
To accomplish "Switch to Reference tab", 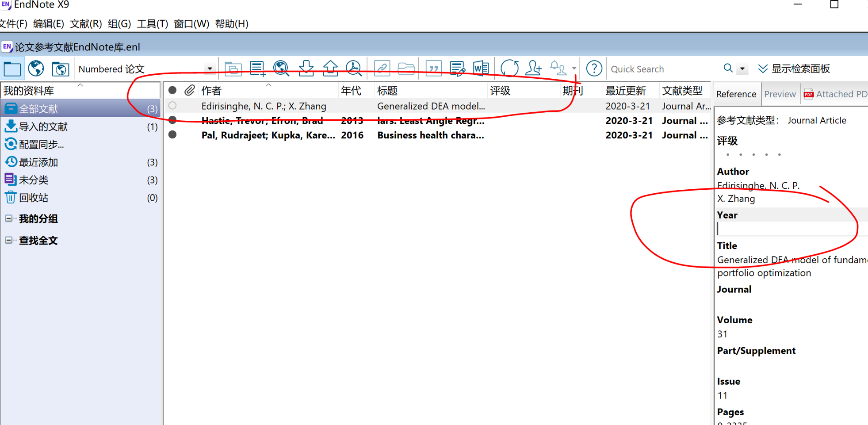I will click(x=736, y=94).
